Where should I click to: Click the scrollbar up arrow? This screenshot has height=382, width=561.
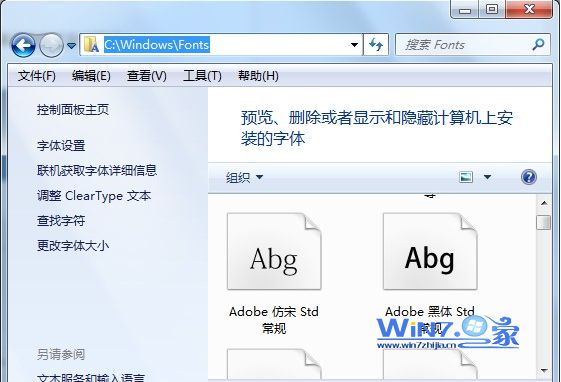click(x=544, y=203)
